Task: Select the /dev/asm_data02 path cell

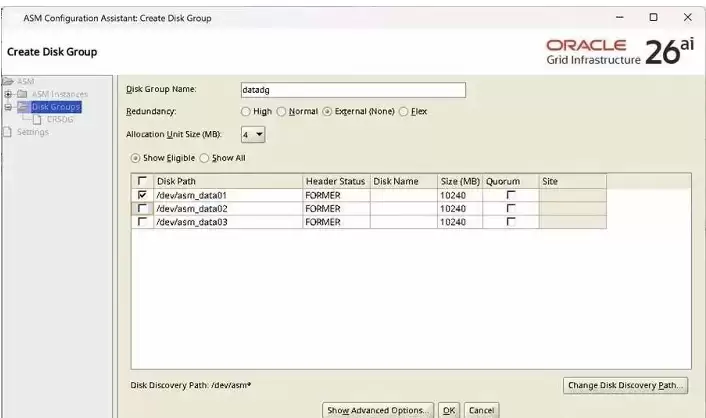Action: pyautogui.click(x=228, y=209)
